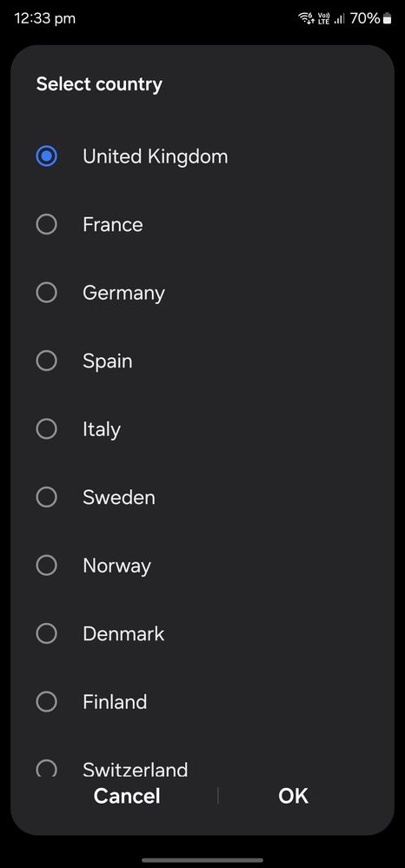This screenshot has width=405, height=868.
Task: Tap the home gesture navigation bar
Action: [x=202, y=859]
